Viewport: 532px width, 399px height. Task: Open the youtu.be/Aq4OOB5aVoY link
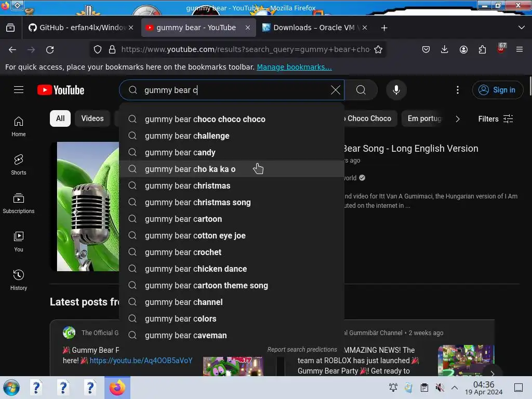pyautogui.click(x=141, y=361)
